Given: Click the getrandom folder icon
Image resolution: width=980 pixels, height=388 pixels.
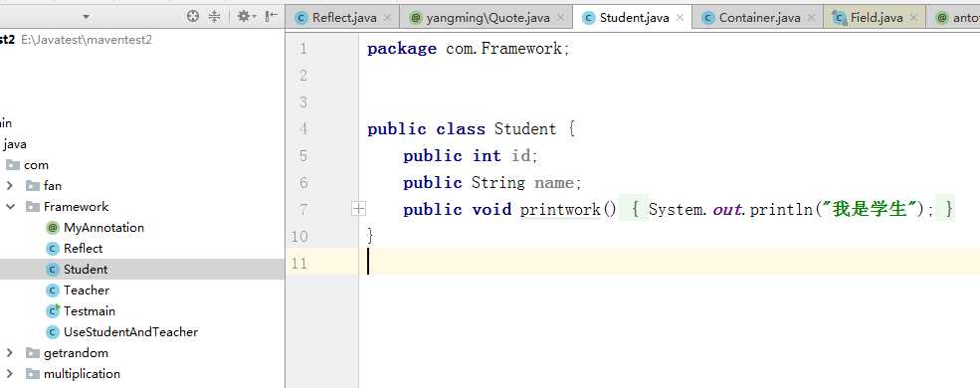Looking at the screenshot, I should [x=33, y=352].
